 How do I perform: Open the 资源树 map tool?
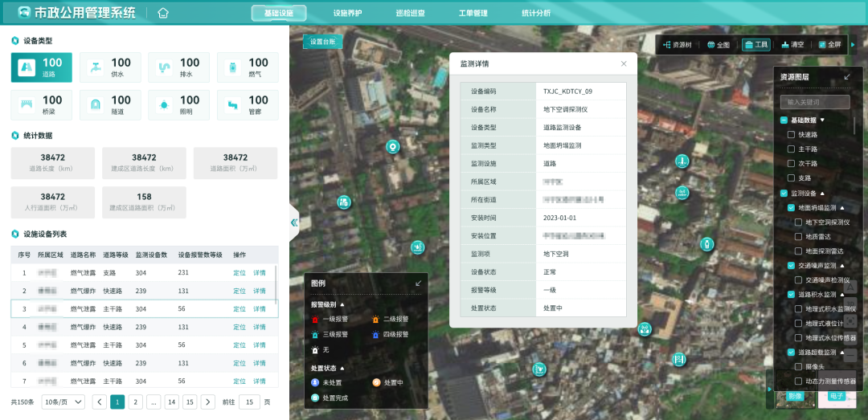(x=678, y=45)
